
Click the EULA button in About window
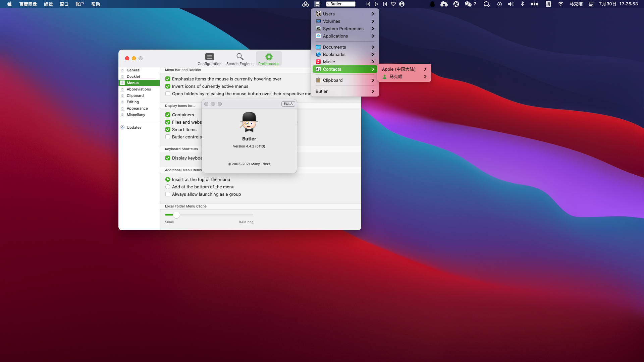[288, 104]
